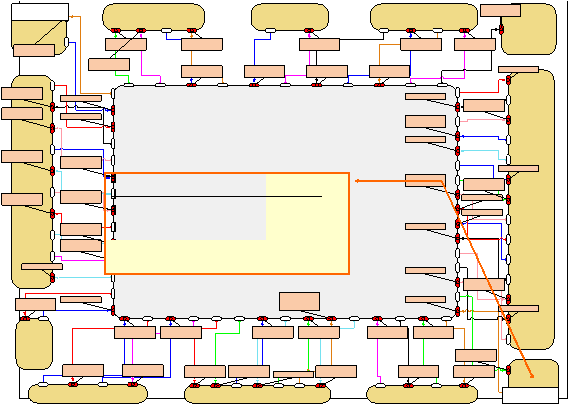Screen dimensions: 569x405
Task: Click the white port at the gray region's top-left corner
Action: [x=113, y=93]
